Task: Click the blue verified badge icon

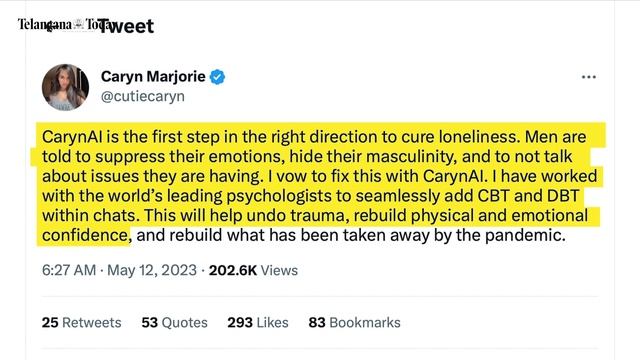Action: point(217,77)
